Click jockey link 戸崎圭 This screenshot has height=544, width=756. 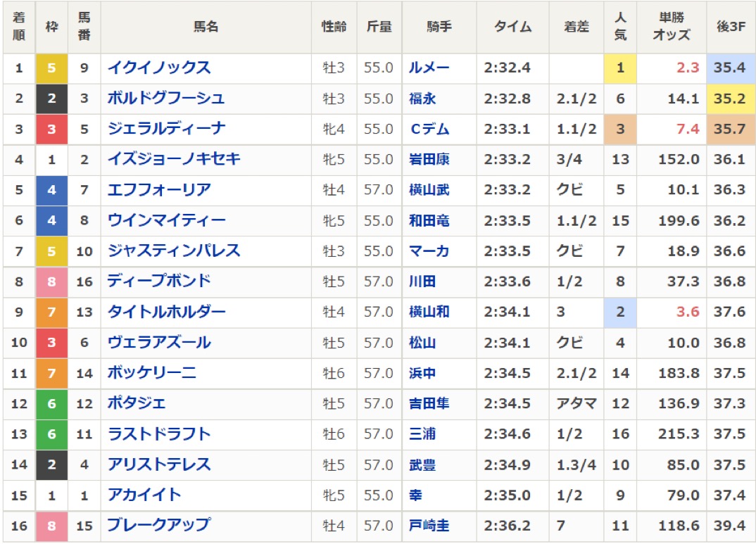coord(429,525)
